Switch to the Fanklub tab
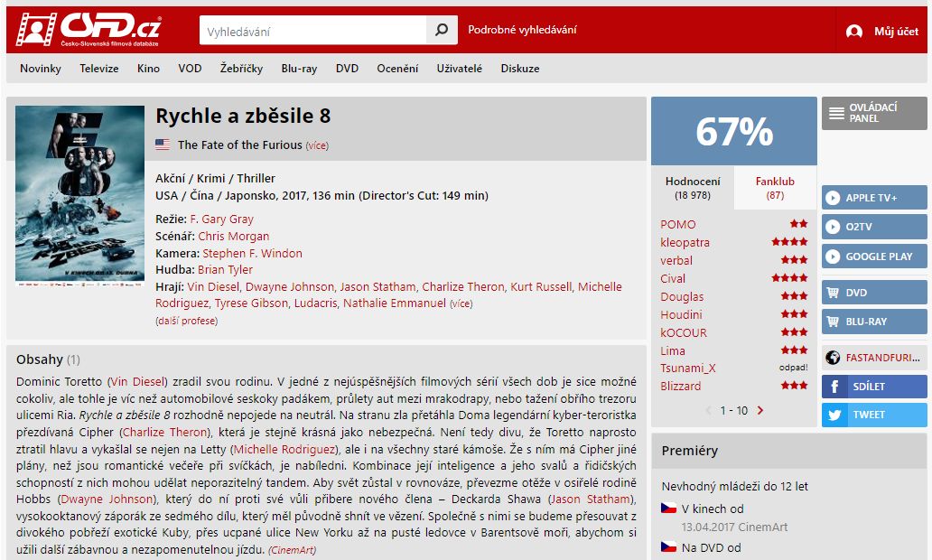 tap(775, 188)
